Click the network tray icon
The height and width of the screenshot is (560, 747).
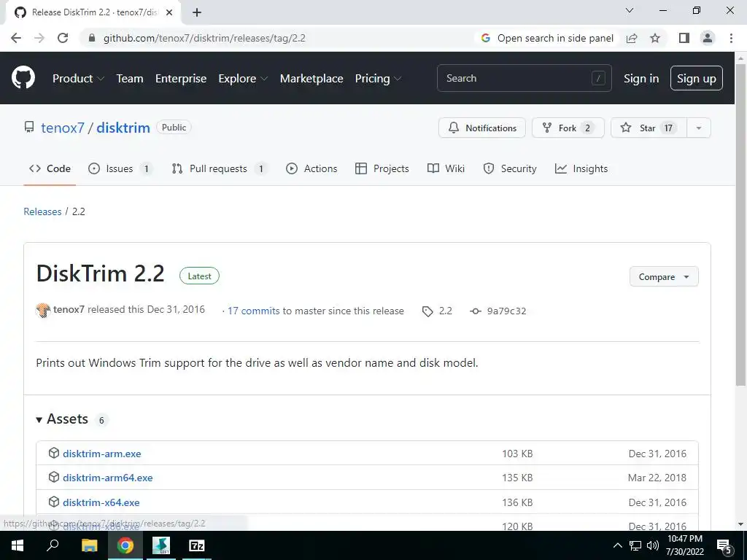pos(635,545)
